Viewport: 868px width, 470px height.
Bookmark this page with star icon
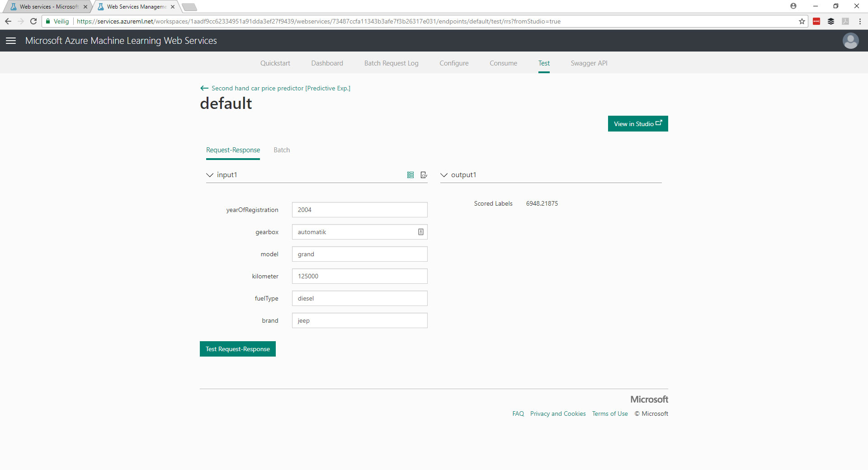pos(802,21)
